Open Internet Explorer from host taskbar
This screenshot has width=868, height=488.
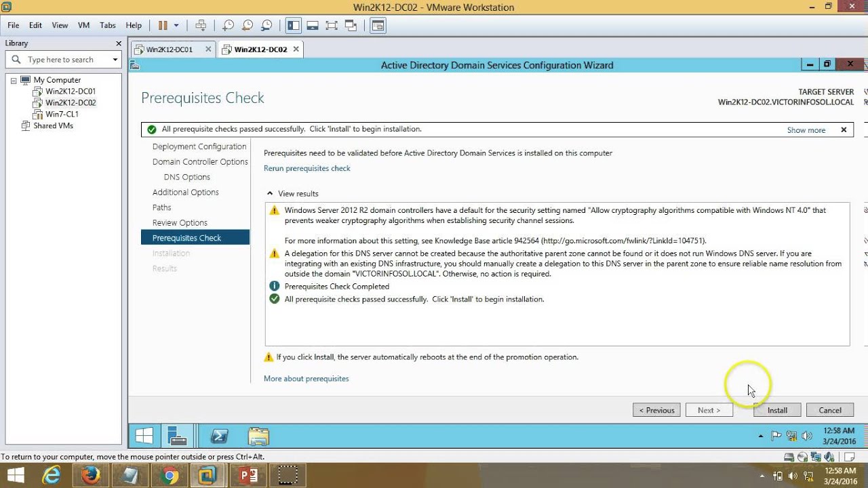pyautogui.click(x=52, y=475)
